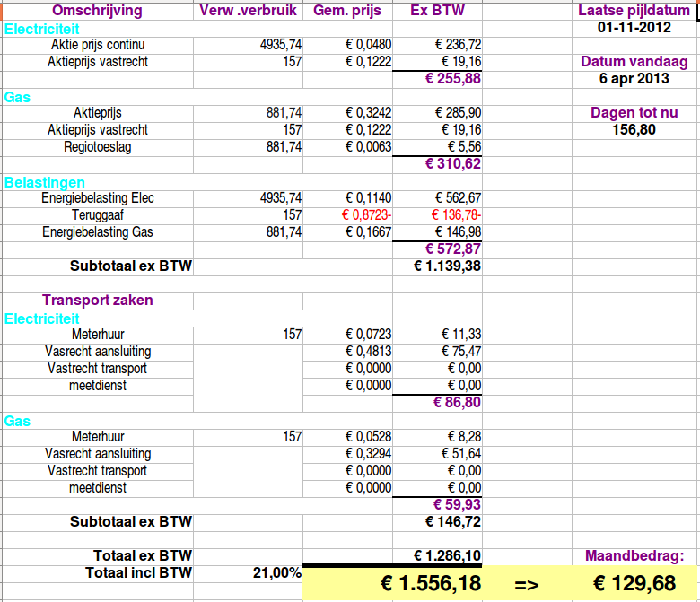
Task: Select the gas subtotal '€ 310,62'
Action: 437,164
